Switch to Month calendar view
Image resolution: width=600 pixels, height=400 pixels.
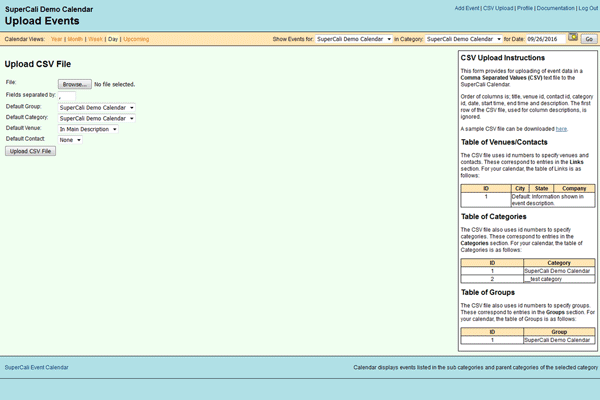(75, 39)
